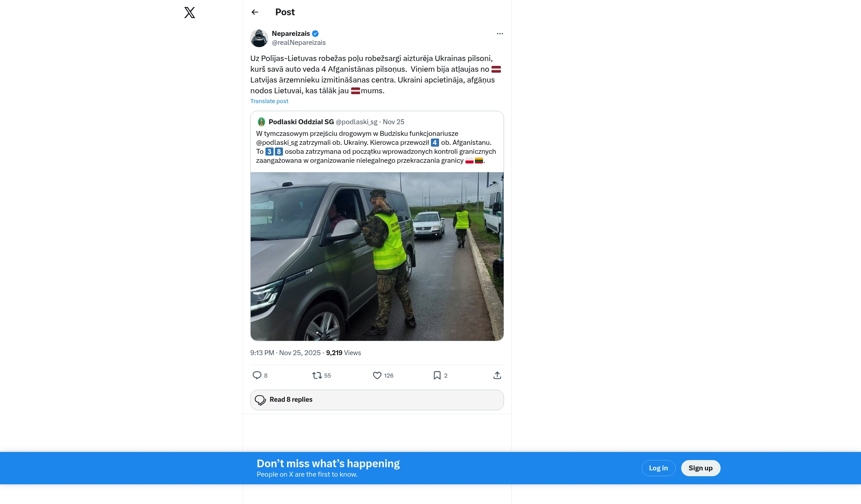Like the post with the heart icon
The height and width of the screenshot is (504, 861).
377,375
